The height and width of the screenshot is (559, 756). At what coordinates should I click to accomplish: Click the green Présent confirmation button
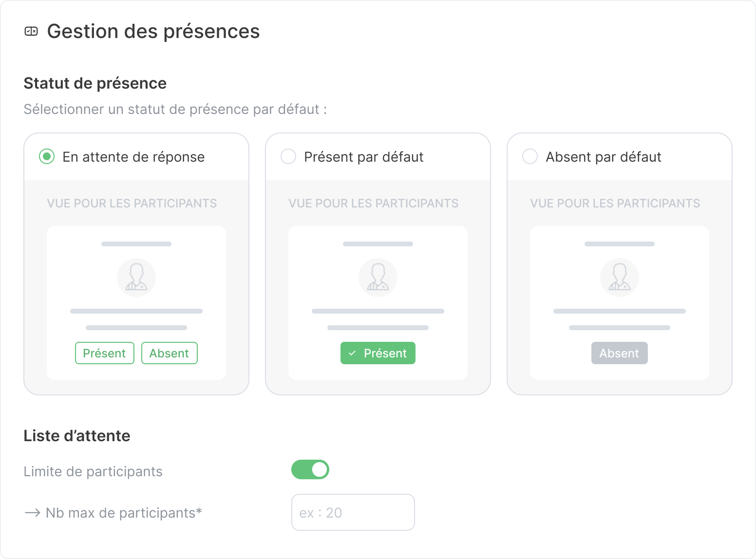[x=378, y=353]
